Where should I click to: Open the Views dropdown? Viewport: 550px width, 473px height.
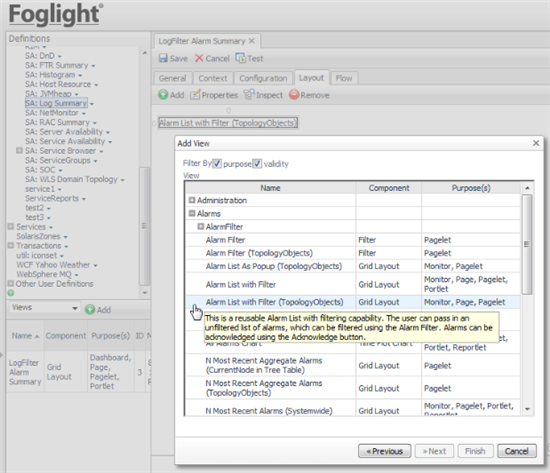point(44,308)
